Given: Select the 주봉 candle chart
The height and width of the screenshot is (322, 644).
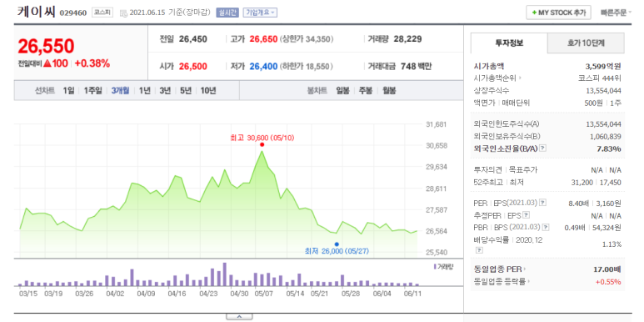Looking at the screenshot, I should [x=366, y=90].
